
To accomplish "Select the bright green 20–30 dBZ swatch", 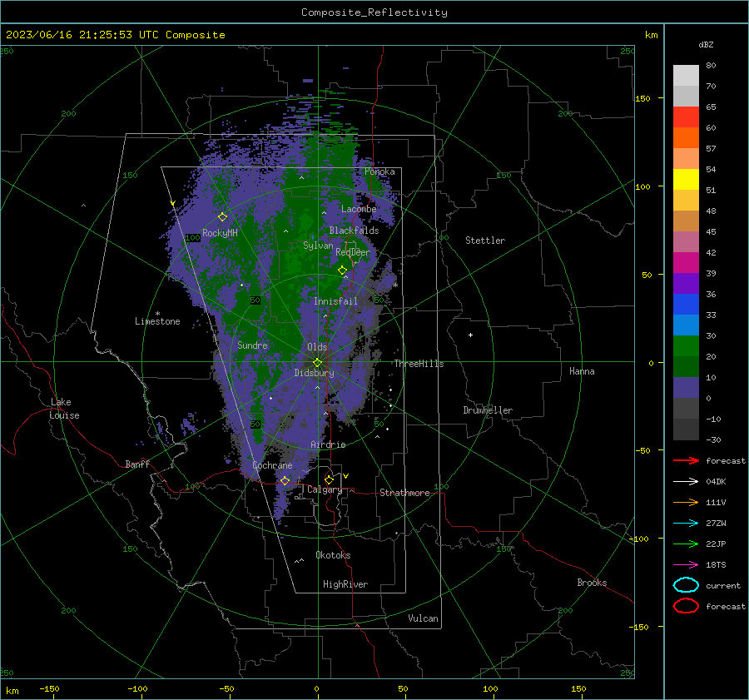I will [686, 346].
